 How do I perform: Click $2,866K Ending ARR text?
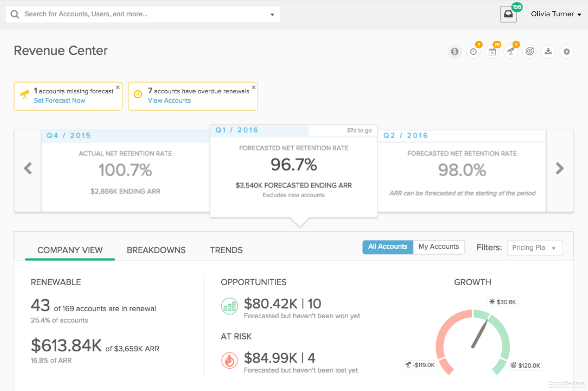[x=125, y=191]
